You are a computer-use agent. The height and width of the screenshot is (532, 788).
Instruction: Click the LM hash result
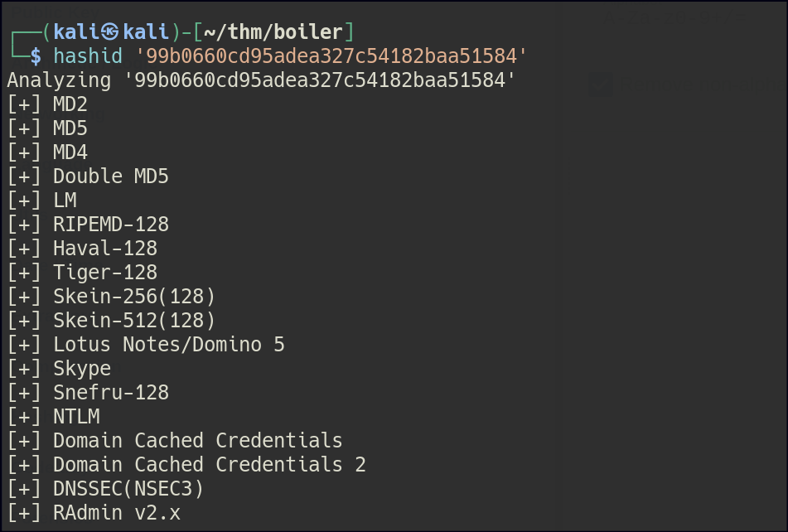pyautogui.click(x=65, y=201)
